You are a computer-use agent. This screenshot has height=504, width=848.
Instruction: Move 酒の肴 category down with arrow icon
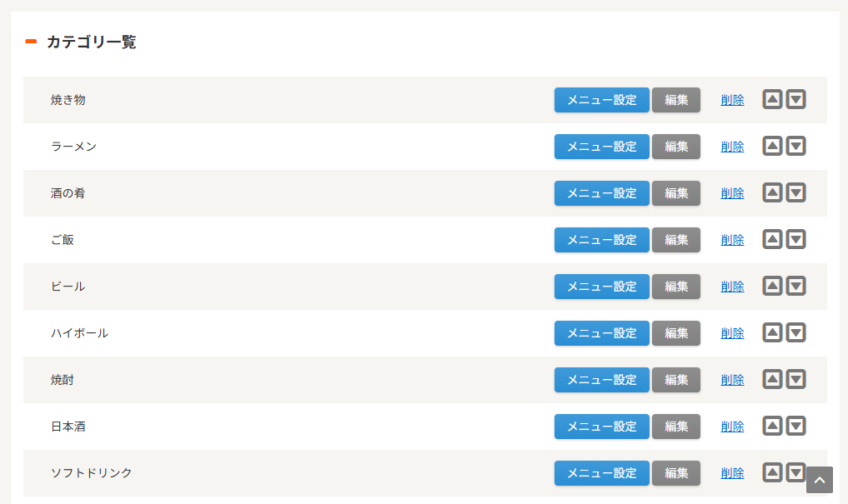[795, 192]
